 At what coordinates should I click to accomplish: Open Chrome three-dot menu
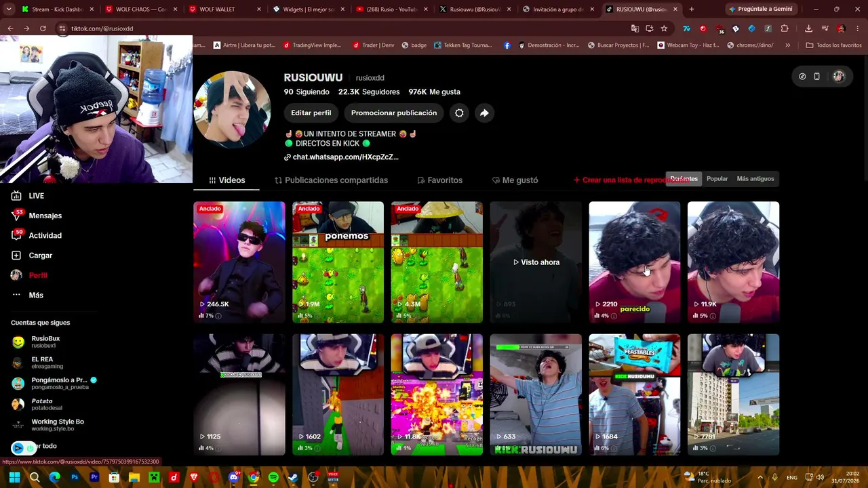(x=857, y=28)
